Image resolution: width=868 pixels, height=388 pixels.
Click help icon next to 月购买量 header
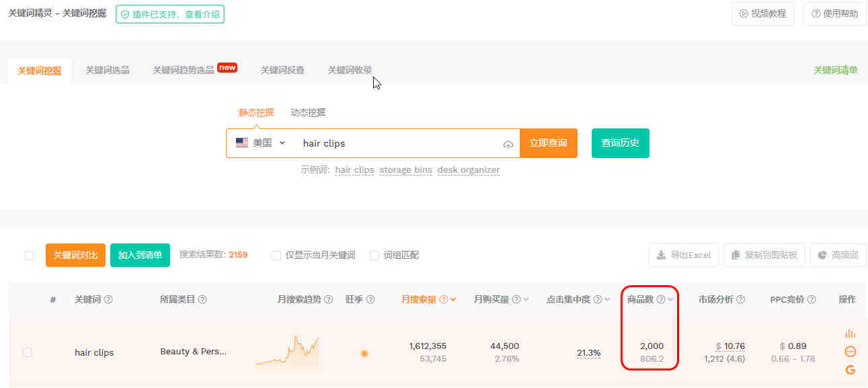pyautogui.click(x=516, y=300)
